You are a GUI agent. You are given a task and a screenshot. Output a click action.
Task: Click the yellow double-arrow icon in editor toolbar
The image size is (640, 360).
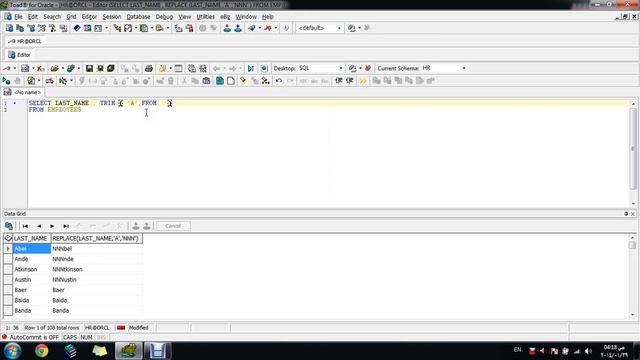pos(363,81)
